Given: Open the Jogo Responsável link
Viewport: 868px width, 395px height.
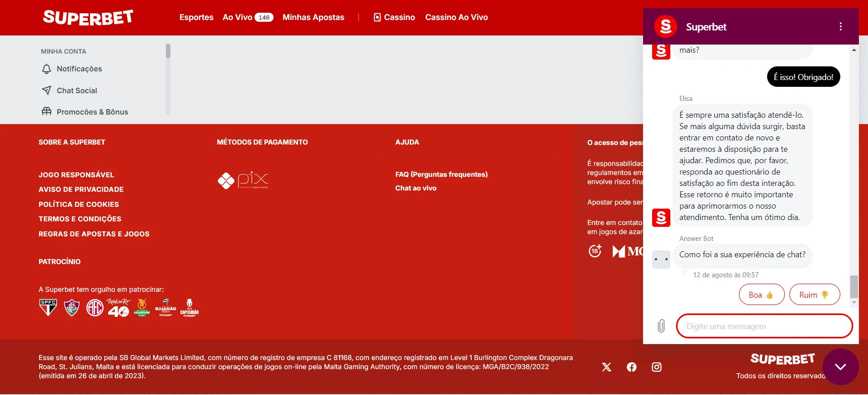Looking at the screenshot, I should click(x=76, y=175).
